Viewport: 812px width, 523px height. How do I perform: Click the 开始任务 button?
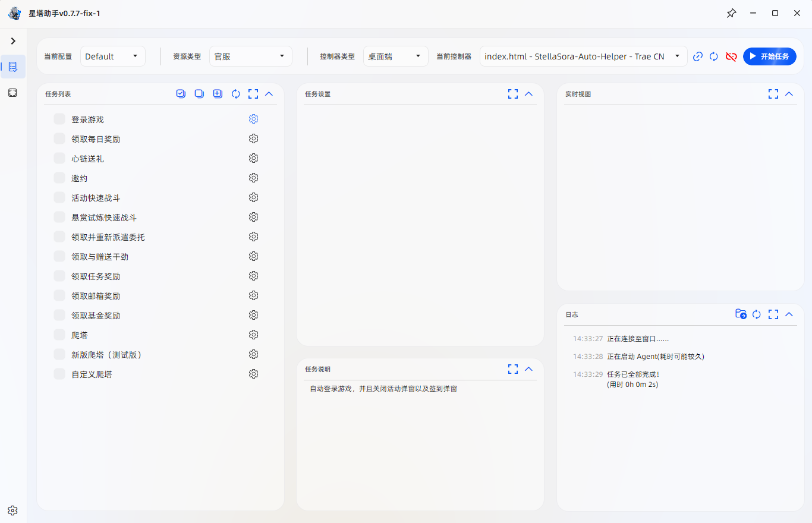point(769,56)
